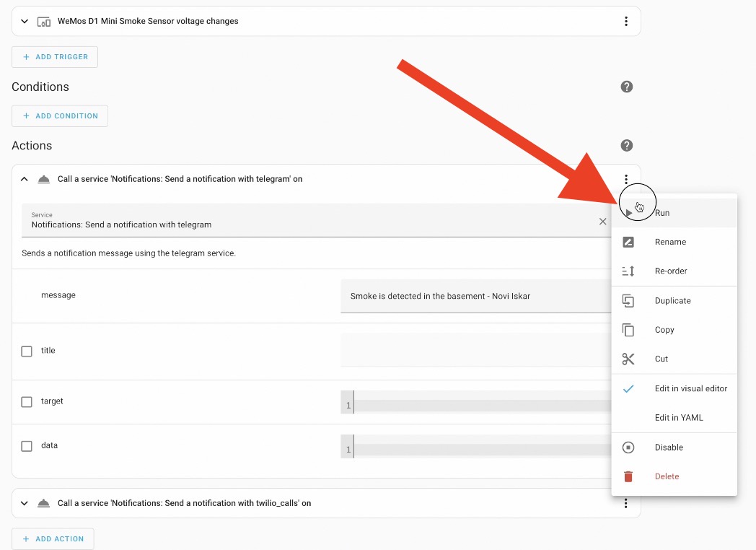
Task: Click the Disable stop-circle icon
Action: point(628,448)
